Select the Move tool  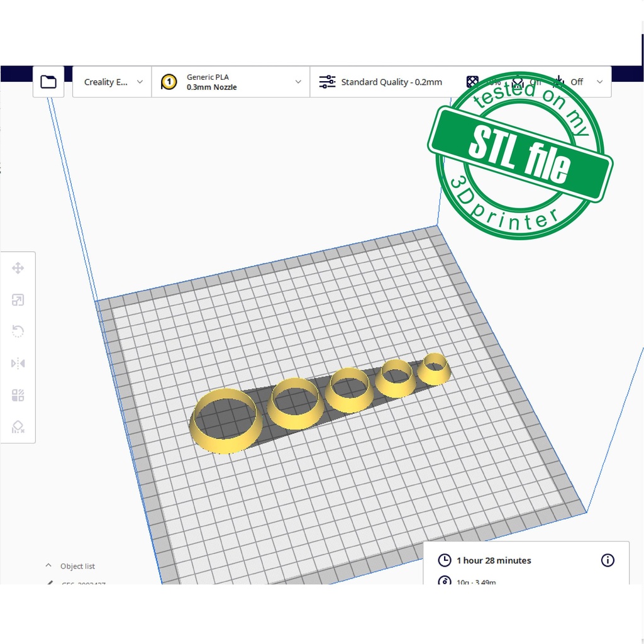pyautogui.click(x=18, y=269)
